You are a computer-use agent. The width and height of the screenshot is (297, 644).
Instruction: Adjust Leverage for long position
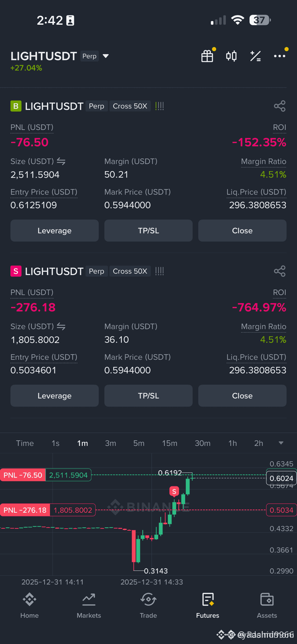[55, 231]
